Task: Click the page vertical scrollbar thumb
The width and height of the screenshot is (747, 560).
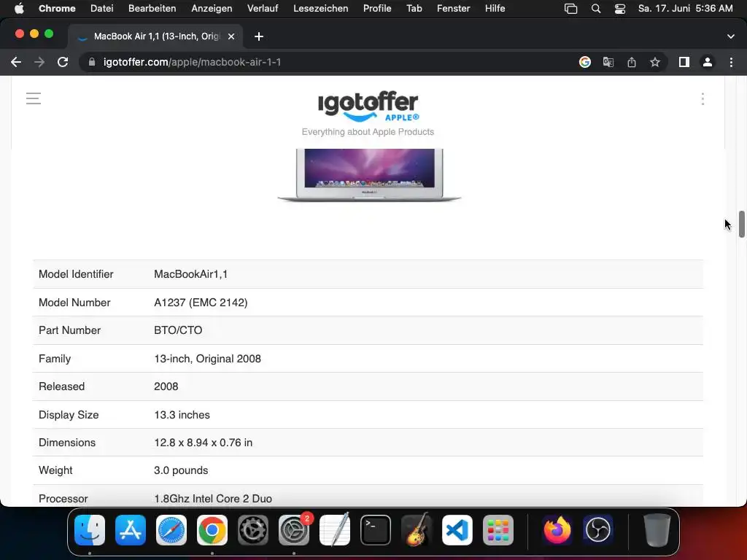Action: coord(742,224)
